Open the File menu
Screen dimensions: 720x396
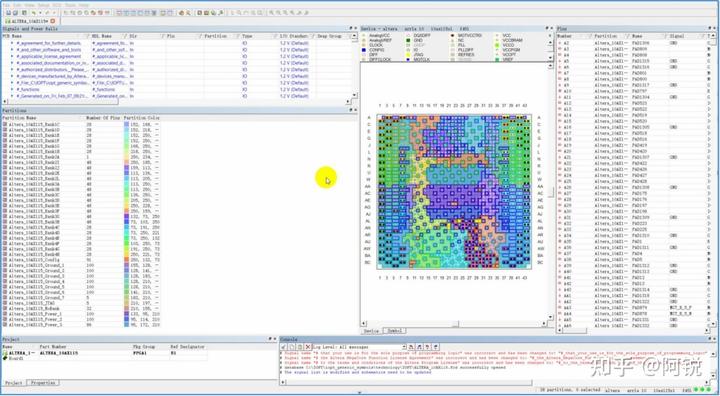pos(6,5)
